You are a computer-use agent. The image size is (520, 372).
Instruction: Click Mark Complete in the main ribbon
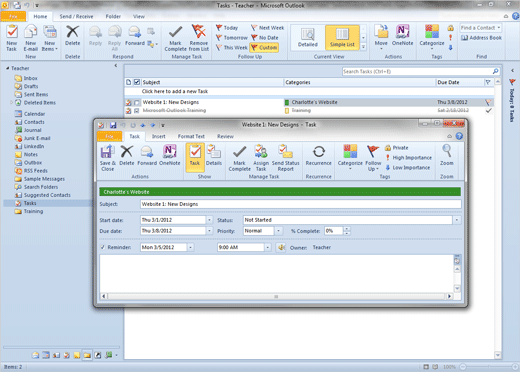(175, 38)
